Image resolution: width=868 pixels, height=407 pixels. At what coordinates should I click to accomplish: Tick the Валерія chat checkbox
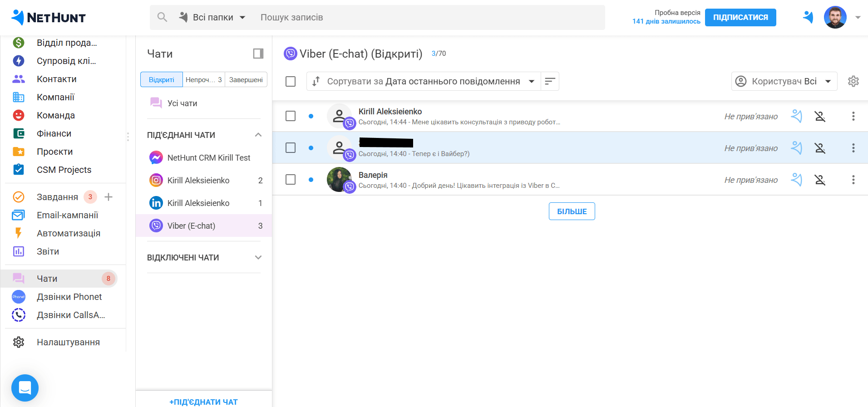(291, 180)
